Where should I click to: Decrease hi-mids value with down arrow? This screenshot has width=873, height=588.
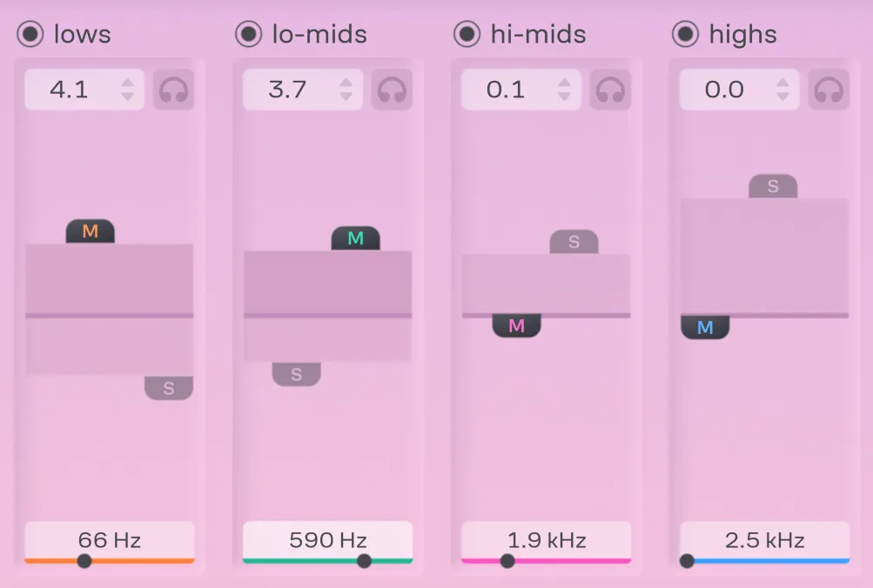click(x=564, y=97)
